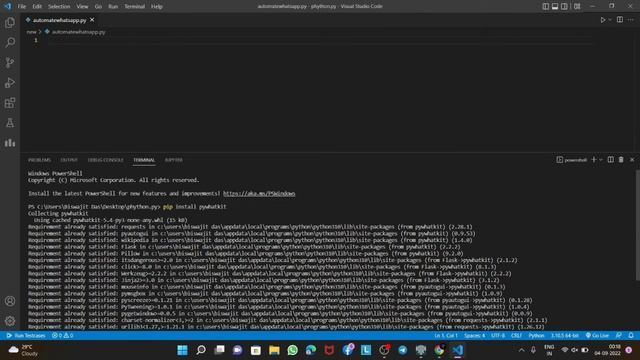The height and width of the screenshot is (360, 640).
Task: Open the Run menu
Action: coord(113,7)
